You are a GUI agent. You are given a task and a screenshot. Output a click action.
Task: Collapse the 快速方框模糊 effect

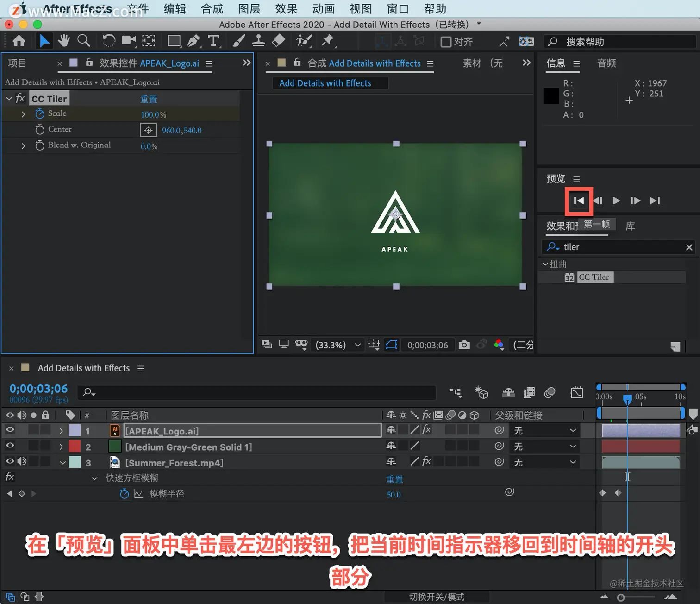[94, 478]
